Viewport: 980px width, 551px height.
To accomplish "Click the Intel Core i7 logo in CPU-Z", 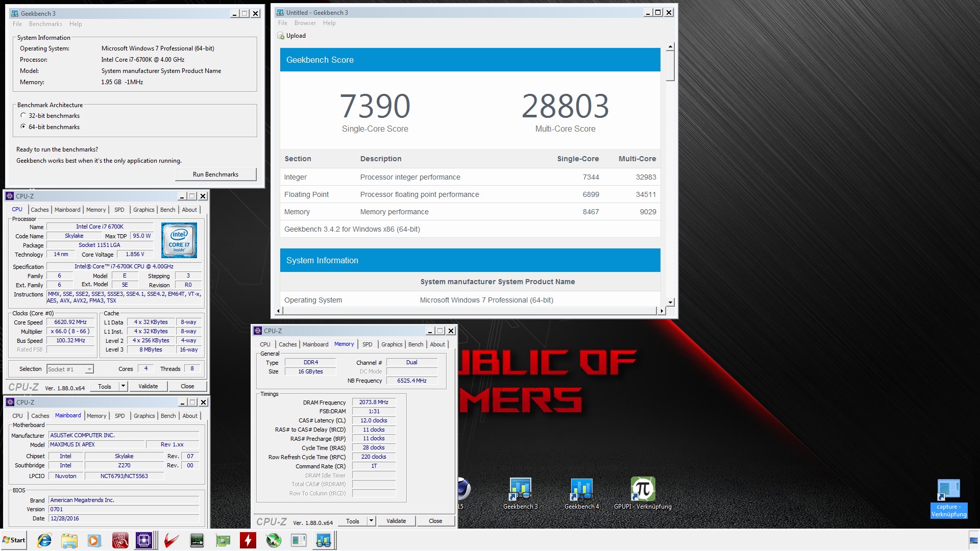I will pyautogui.click(x=179, y=240).
